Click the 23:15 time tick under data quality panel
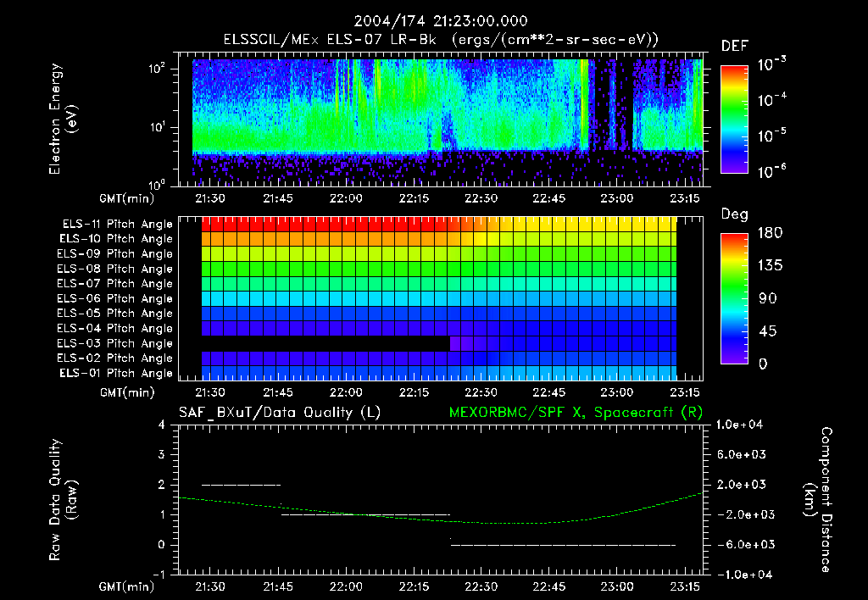Viewport: 868px width, 600px height. (x=685, y=586)
